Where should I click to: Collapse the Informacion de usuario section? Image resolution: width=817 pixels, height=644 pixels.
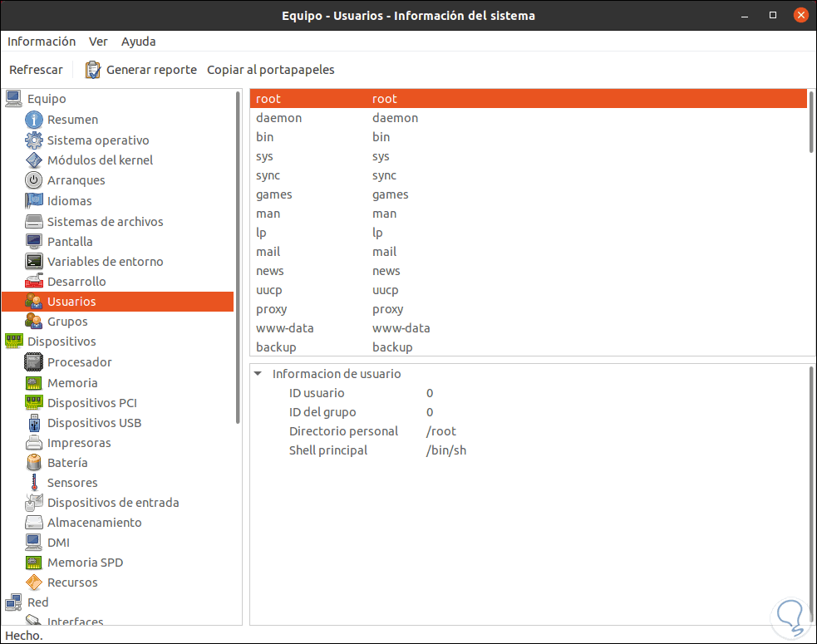(x=258, y=374)
